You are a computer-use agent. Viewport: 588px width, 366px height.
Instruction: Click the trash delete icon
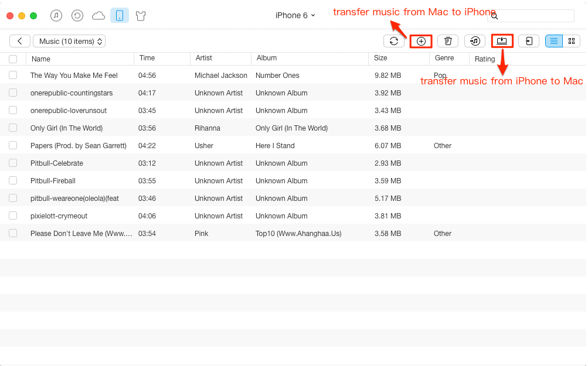448,41
